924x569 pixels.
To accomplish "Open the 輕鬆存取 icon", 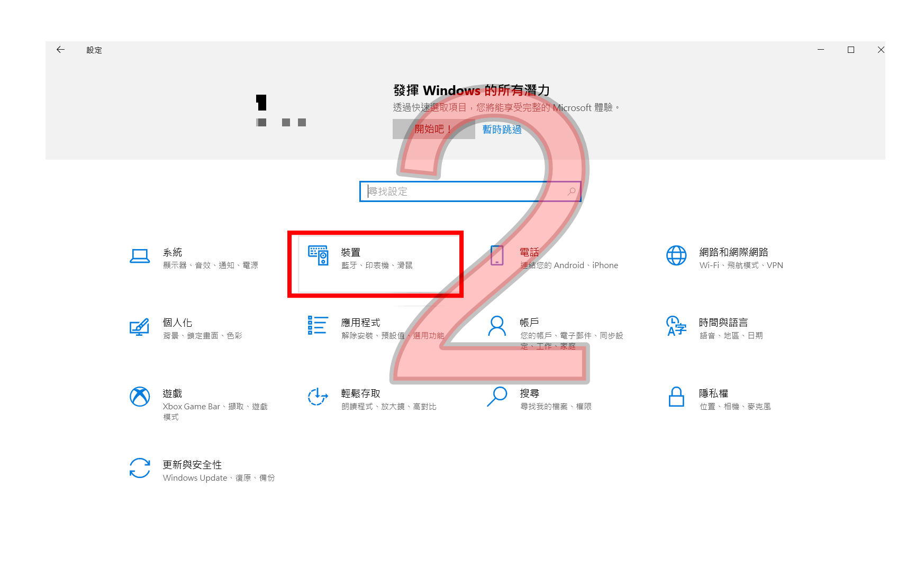I will click(318, 397).
